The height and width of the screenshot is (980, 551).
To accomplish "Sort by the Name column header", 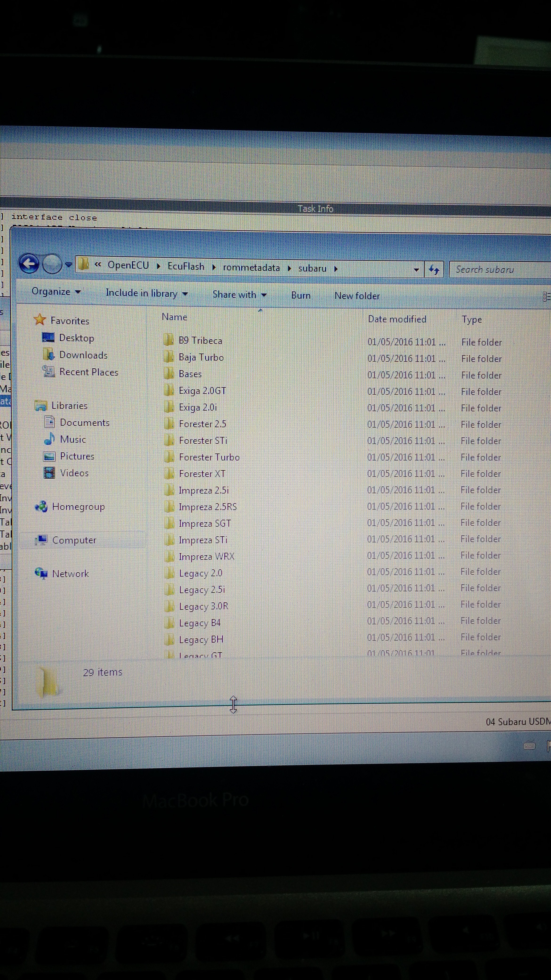I will [174, 317].
